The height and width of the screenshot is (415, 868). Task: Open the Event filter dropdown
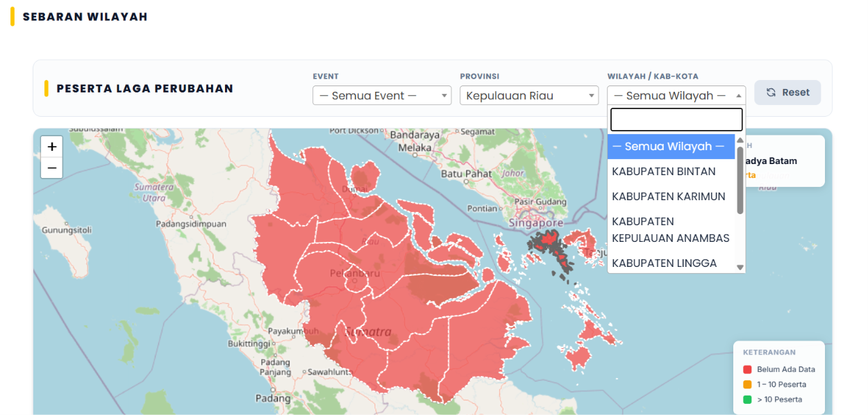click(382, 95)
